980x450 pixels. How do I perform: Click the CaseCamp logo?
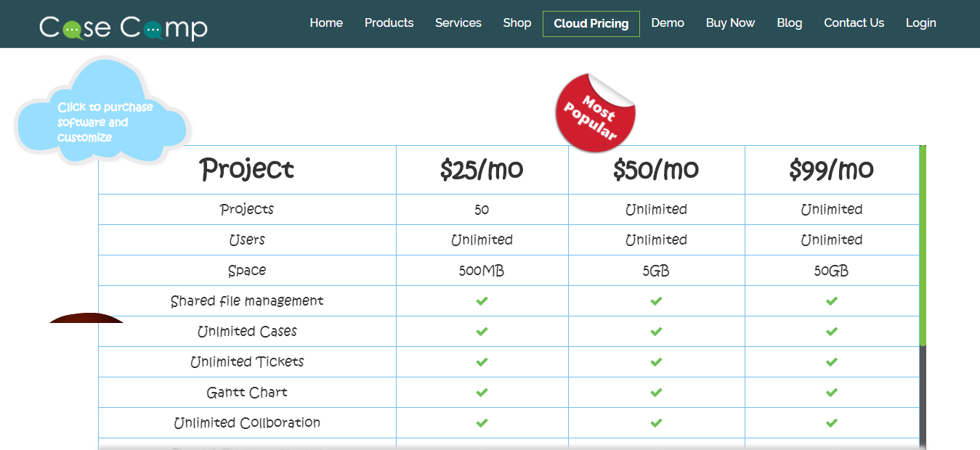pos(122,26)
